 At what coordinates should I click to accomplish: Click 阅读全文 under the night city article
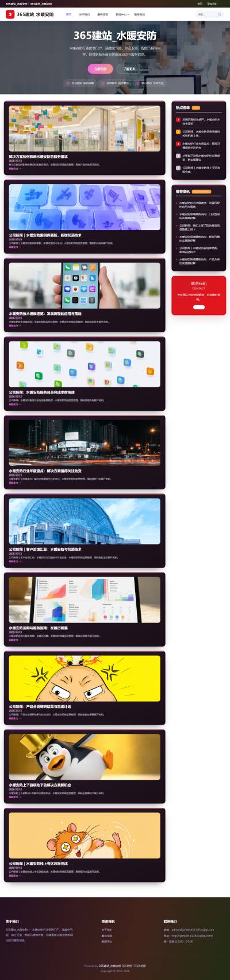15,483
